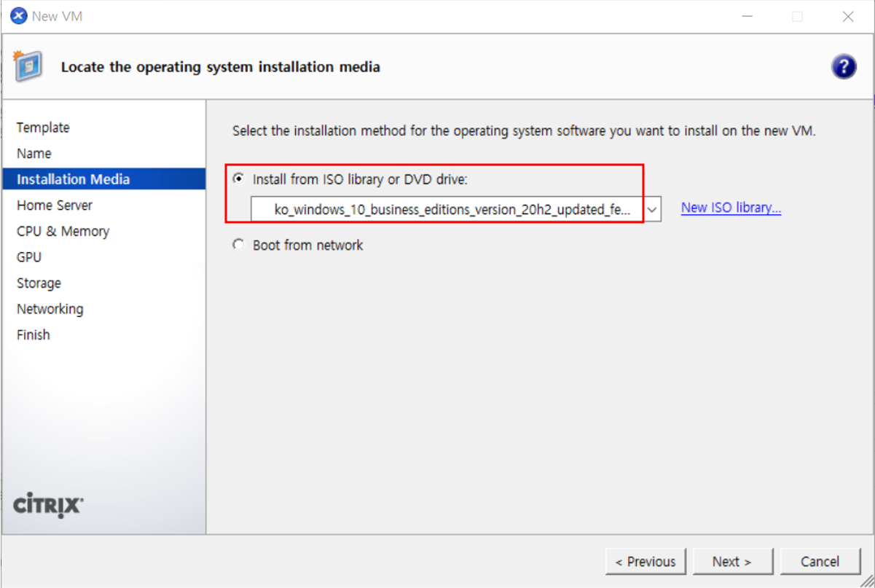
Task: Cancel the New VM wizard
Action: [820, 562]
